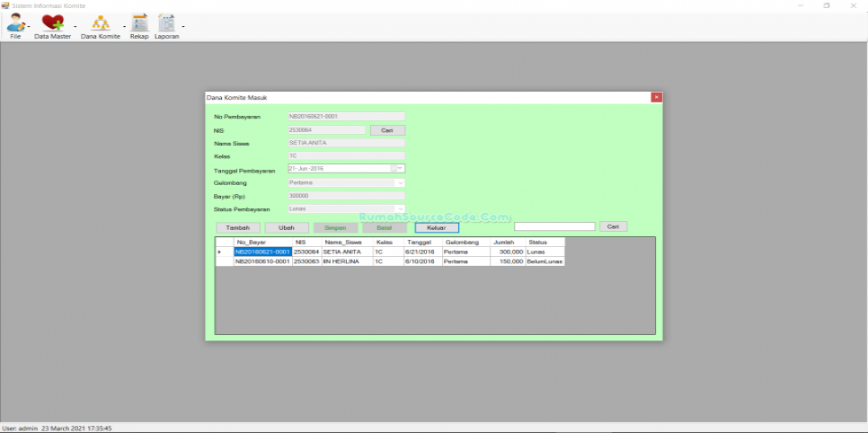Click the Status column header
The width and height of the screenshot is (868, 433).
[x=544, y=243]
